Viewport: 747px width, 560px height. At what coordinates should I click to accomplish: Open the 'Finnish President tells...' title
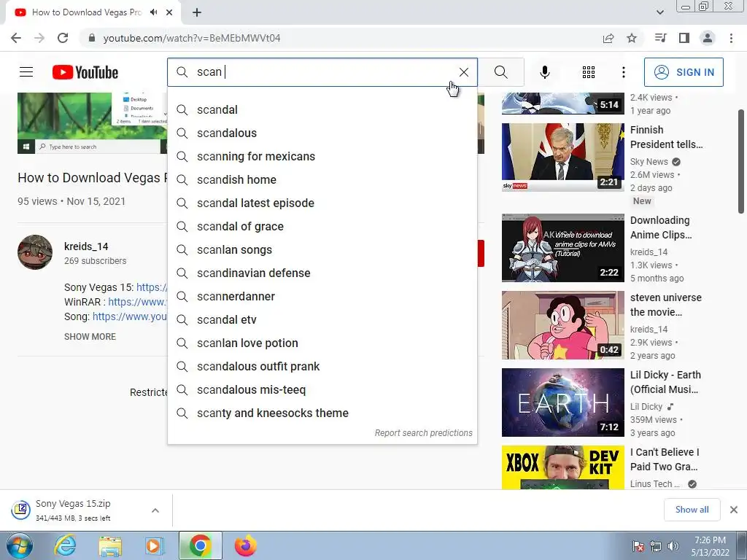666,137
